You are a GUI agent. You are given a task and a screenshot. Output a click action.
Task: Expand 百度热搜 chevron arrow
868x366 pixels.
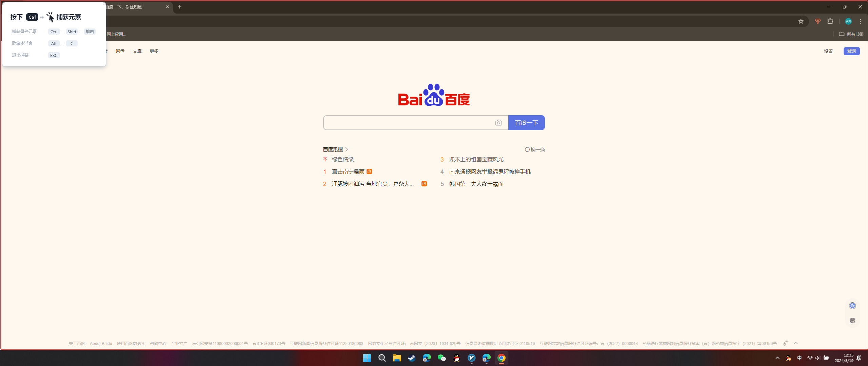[347, 149]
